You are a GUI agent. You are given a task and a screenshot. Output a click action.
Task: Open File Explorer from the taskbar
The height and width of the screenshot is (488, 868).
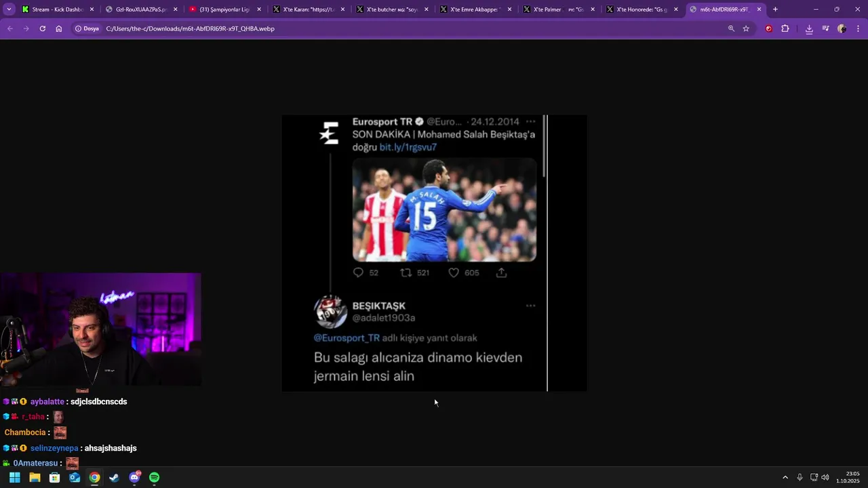click(35, 477)
